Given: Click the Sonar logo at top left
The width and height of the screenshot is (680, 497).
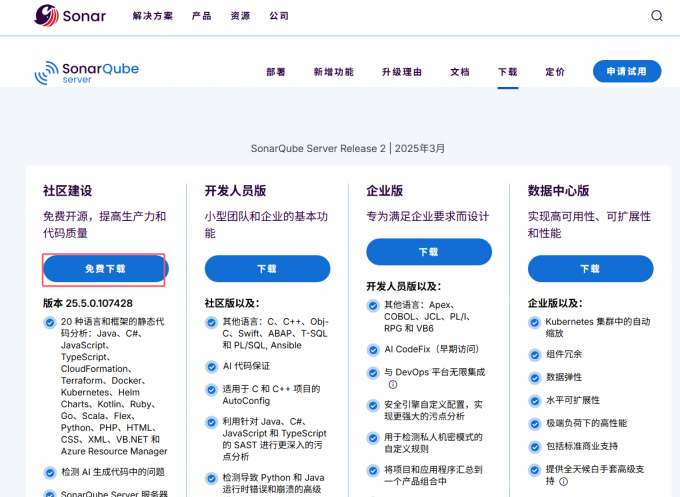Looking at the screenshot, I should coord(70,16).
